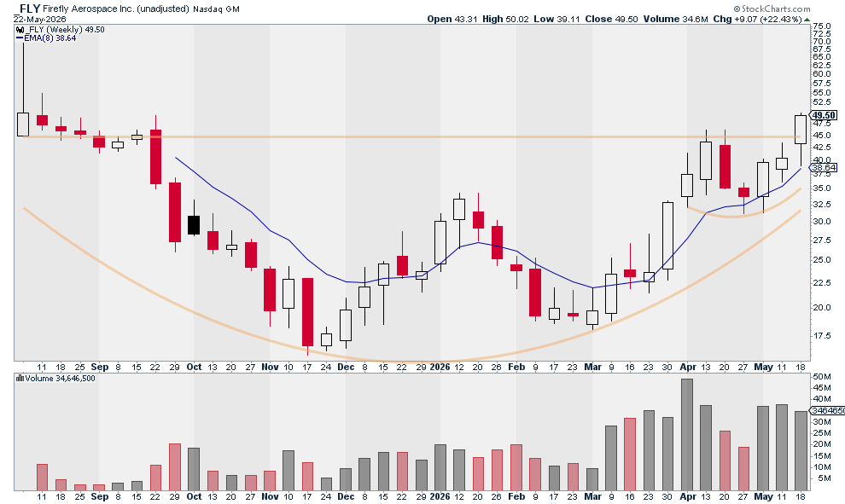Click the bar-chart icon beside Volume legend
This screenshot has height=504, width=845.
(20, 379)
